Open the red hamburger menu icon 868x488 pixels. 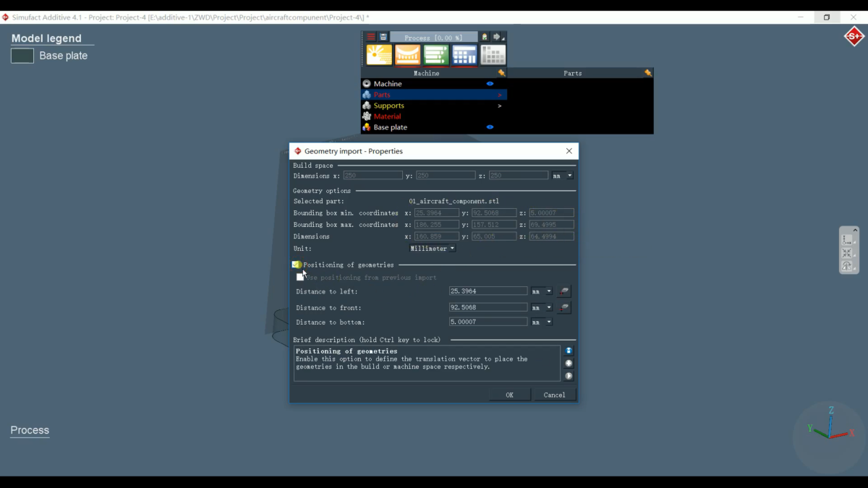click(371, 37)
